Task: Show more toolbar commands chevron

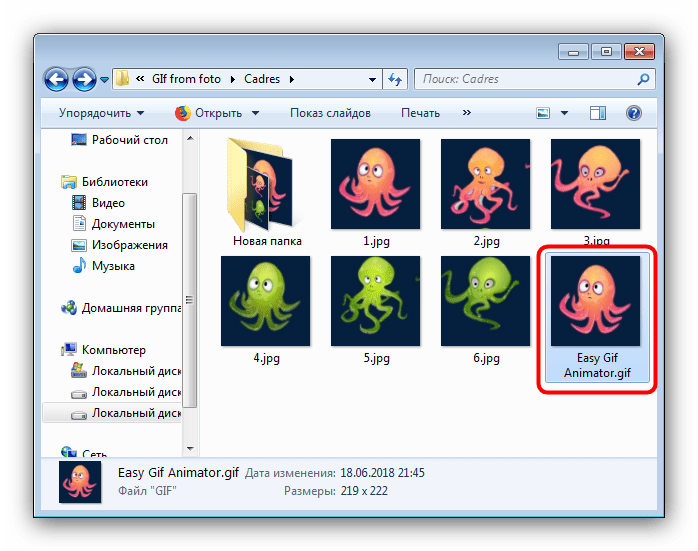Action: 467,113
